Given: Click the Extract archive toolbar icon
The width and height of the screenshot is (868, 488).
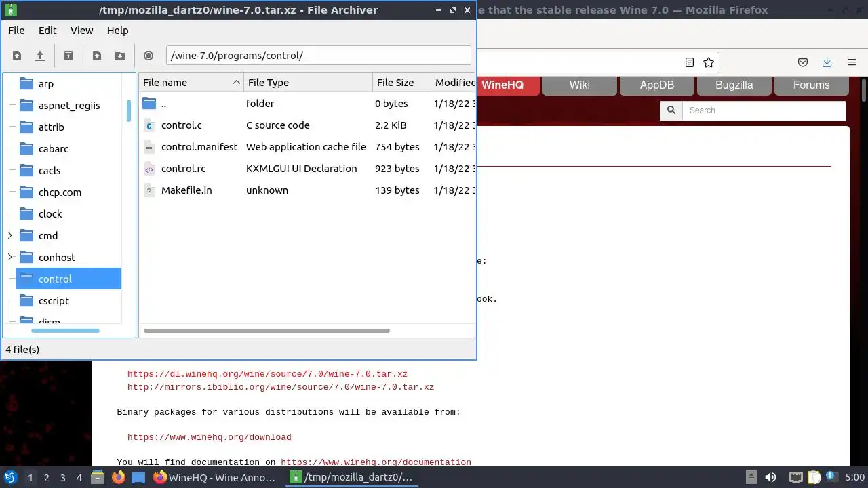Looking at the screenshot, I should pos(68,56).
